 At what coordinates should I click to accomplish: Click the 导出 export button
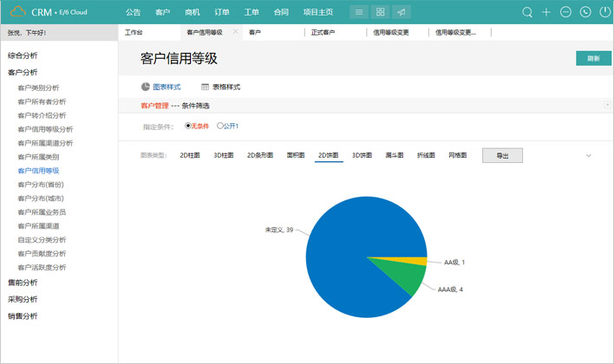[x=502, y=156]
